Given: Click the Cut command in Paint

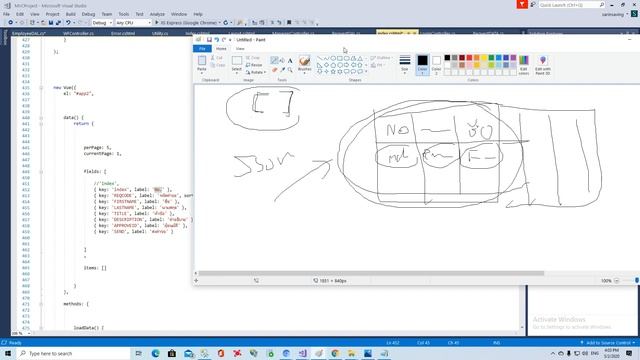Looking at the screenshot, I should [x=217, y=58].
